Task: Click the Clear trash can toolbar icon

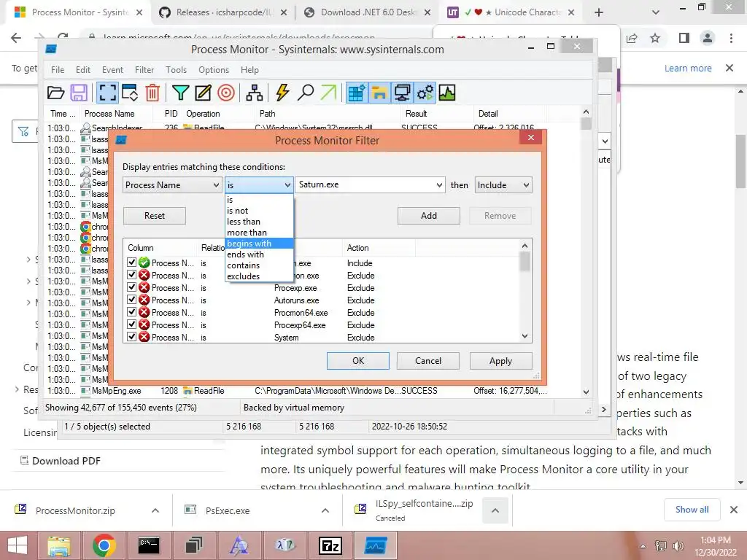Action: click(x=152, y=93)
